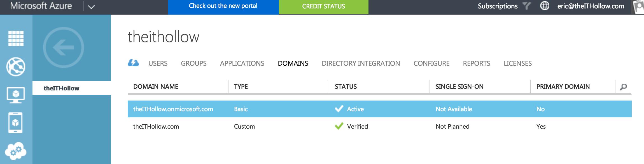
Task: Open account menu for eric@theITHollow.com
Action: [591, 6]
